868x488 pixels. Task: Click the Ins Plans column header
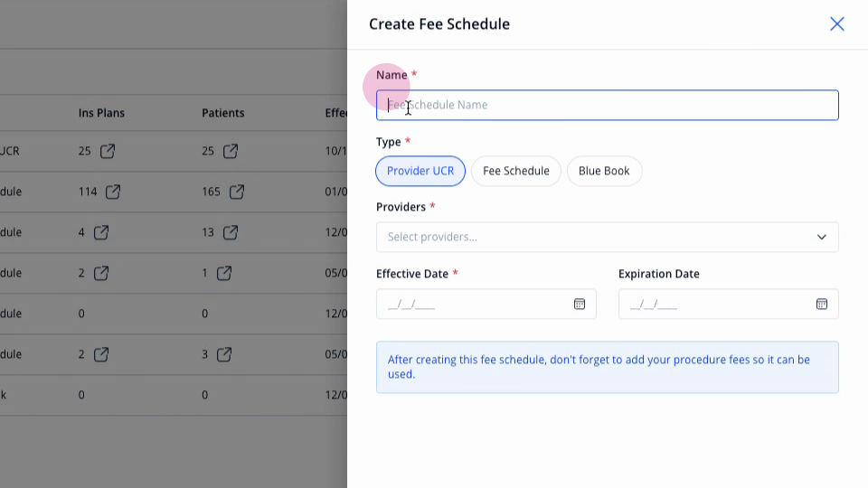[101, 113]
